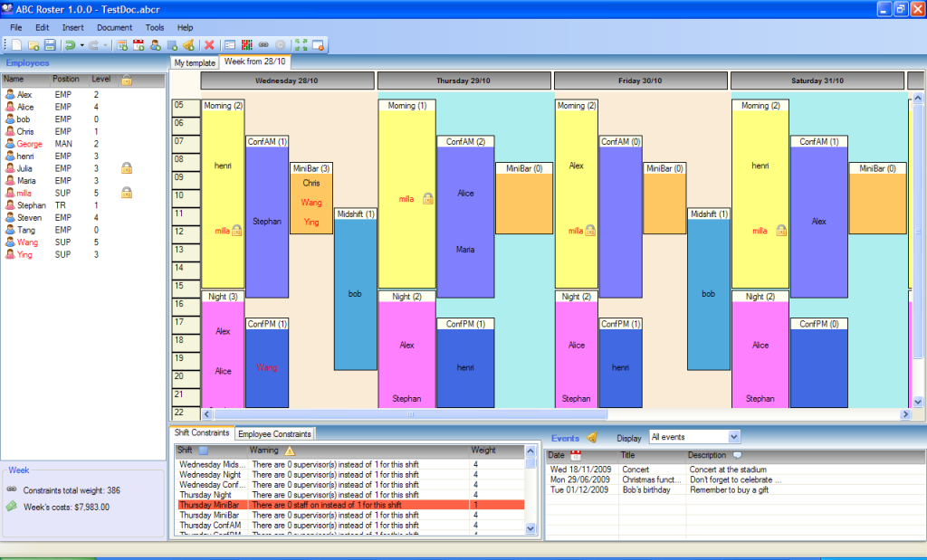Click the chain link constraints icon
This screenshot has width=927, height=560.
click(x=263, y=44)
